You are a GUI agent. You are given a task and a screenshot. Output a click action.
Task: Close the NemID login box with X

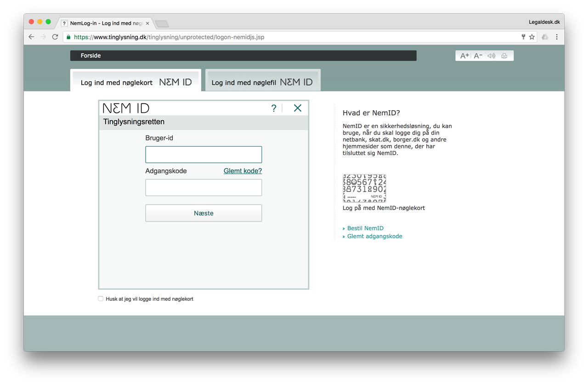click(x=298, y=108)
